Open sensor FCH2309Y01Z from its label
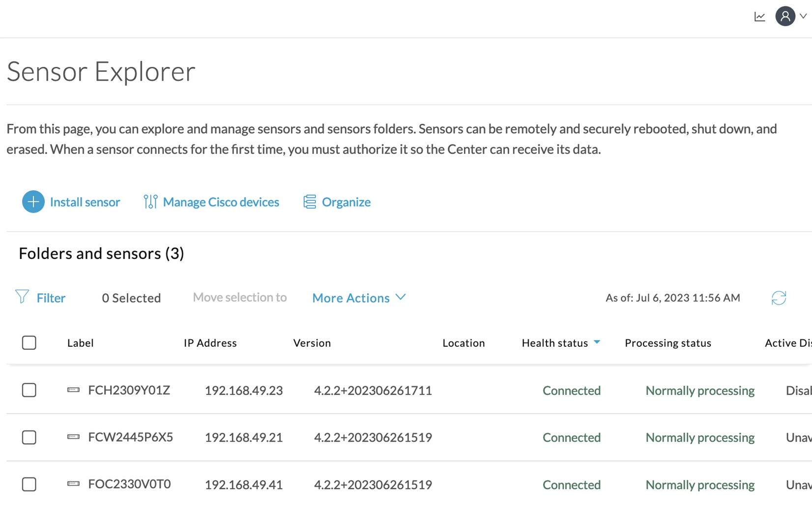Viewport: 812px width, 507px height. pyautogui.click(x=129, y=390)
